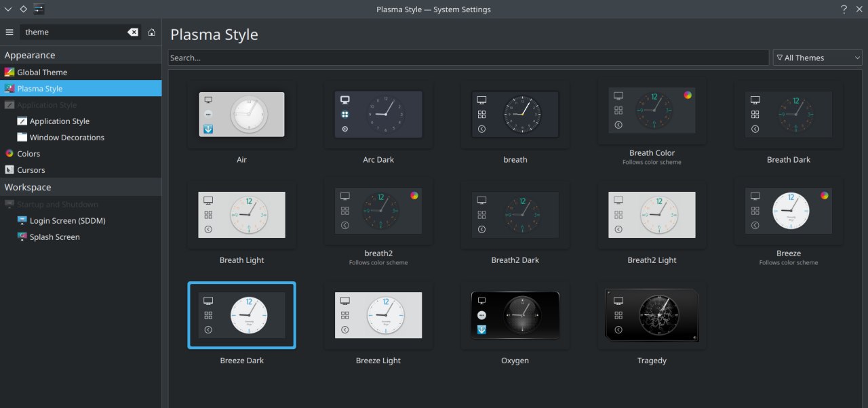
Task: Pick the Breeze theme thumbnail
Action: click(x=789, y=211)
